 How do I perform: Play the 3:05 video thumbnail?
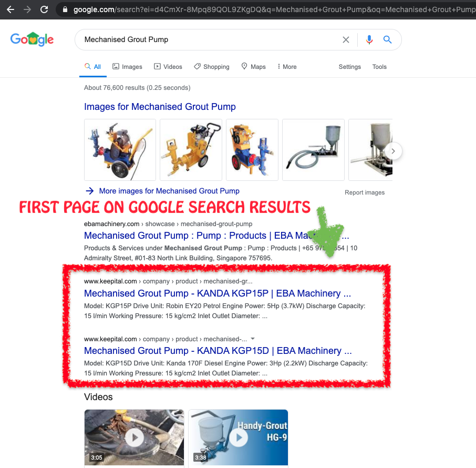coord(134,437)
